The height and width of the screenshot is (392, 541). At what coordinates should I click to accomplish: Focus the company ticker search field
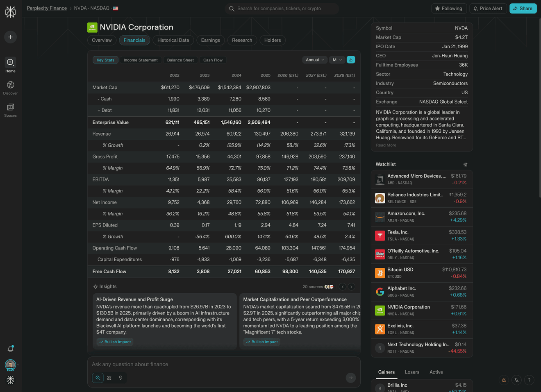click(282, 8)
